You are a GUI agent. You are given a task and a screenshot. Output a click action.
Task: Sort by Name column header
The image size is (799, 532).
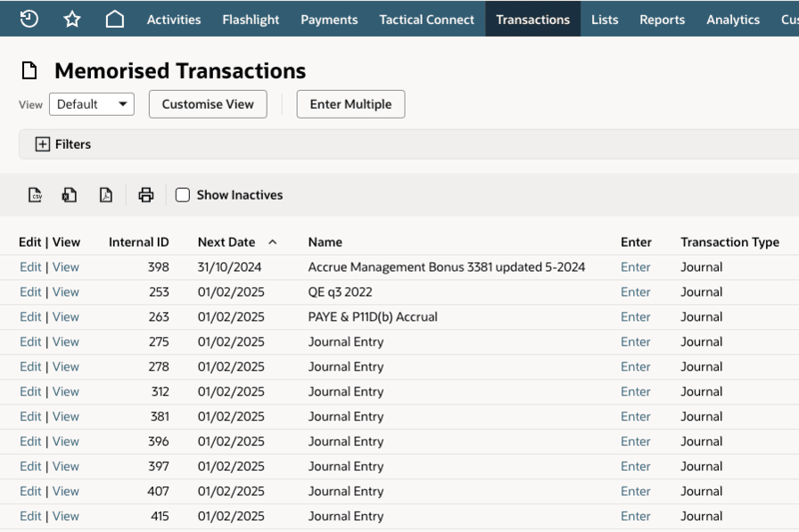325,242
